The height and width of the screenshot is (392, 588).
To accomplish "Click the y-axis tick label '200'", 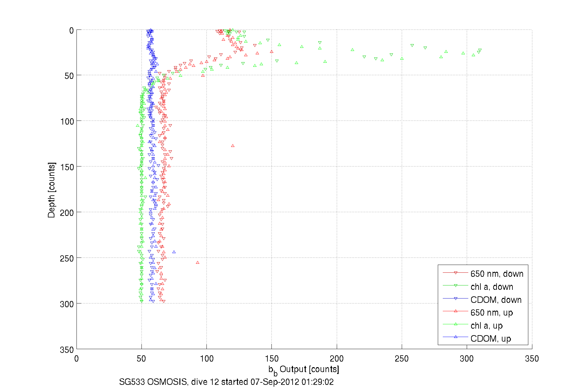I will [67, 213].
